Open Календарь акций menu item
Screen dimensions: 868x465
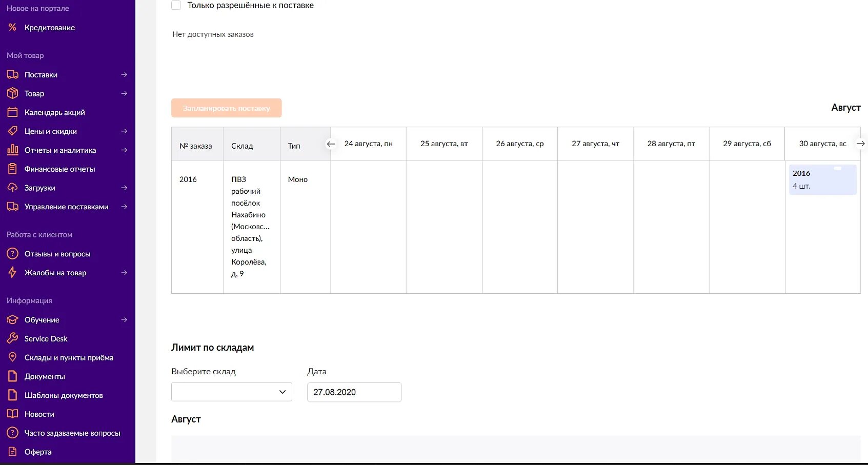(x=55, y=112)
